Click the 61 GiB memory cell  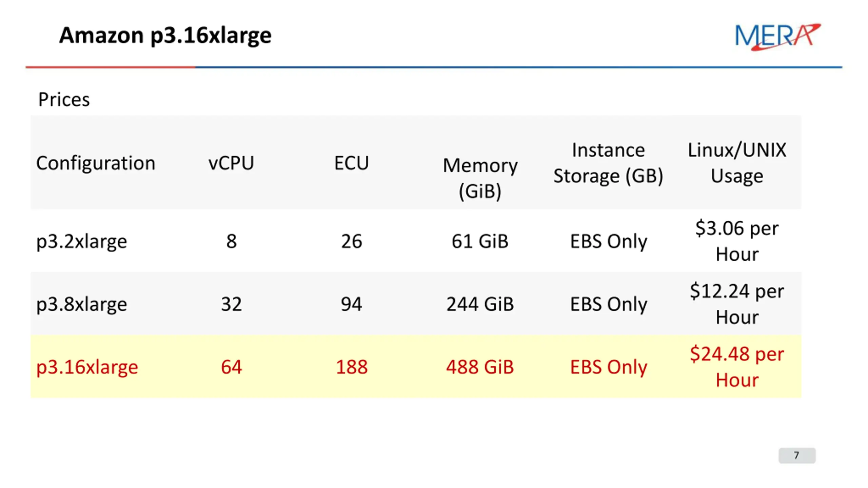pos(480,241)
